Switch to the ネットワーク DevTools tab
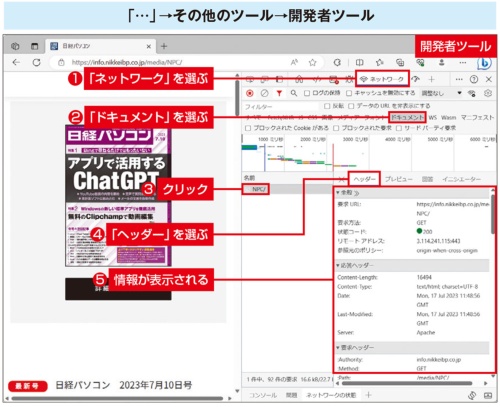The width and height of the screenshot is (500, 407). pyautogui.click(x=382, y=79)
